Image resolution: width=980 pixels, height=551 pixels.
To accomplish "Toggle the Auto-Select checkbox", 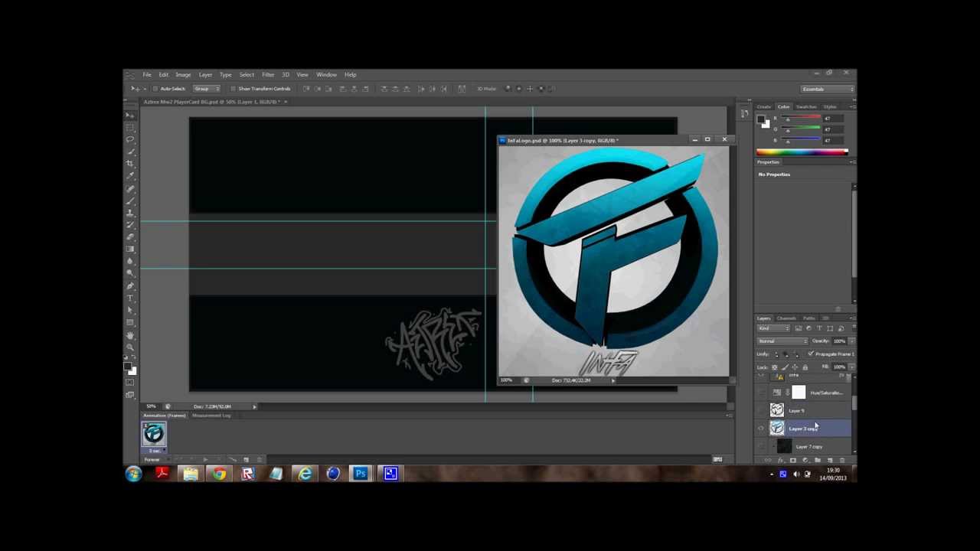I will click(x=155, y=89).
